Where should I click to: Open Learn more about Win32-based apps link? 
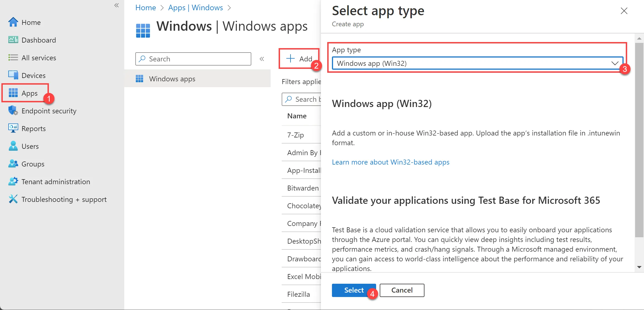tap(390, 162)
